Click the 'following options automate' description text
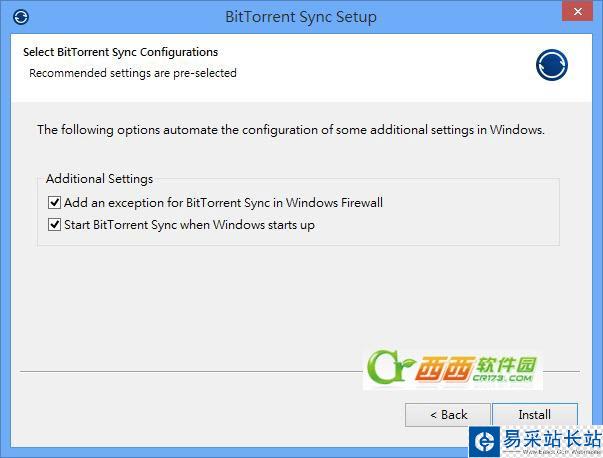The image size is (603, 458). click(290, 130)
